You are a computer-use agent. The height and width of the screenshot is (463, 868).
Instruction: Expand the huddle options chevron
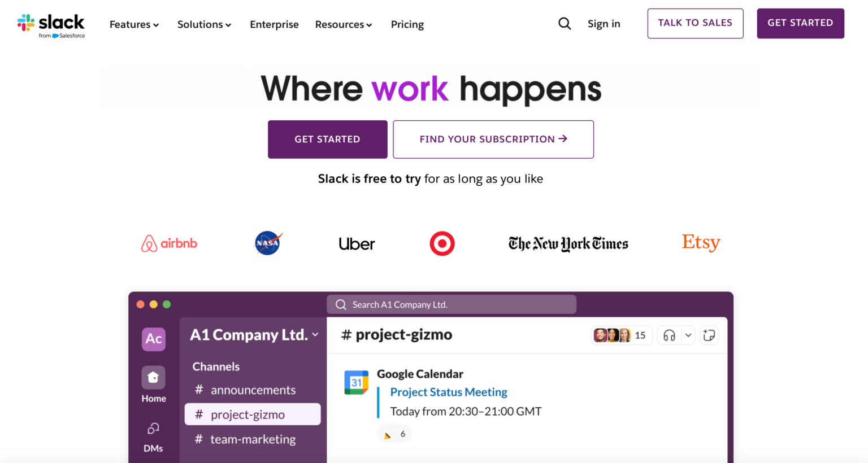688,335
